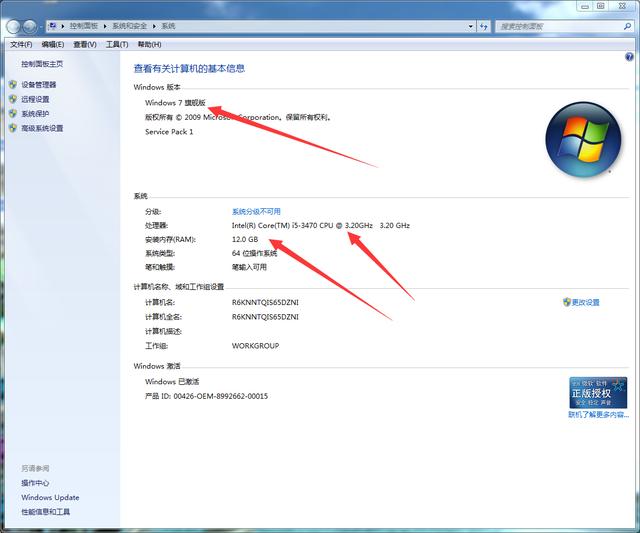Open 设备管理器 link
The width and height of the screenshot is (640, 533).
[39, 85]
